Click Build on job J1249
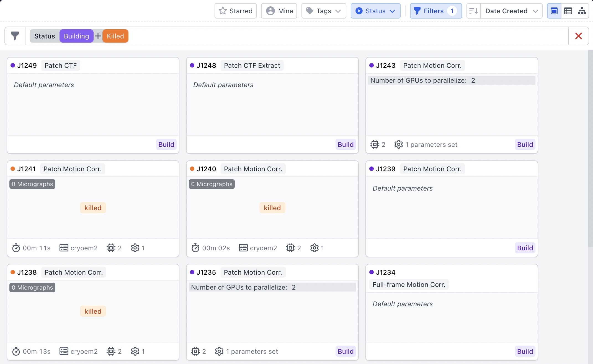The height and width of the screenshot is (364, 593). pyautogui.click(x=166, y=144)
